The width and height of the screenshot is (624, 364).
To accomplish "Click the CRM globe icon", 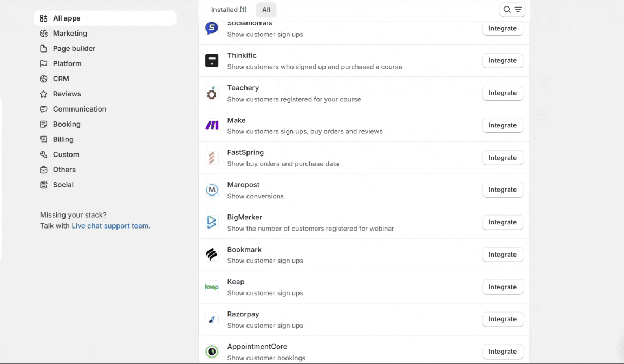I will pyautogui.click(x=43, y=79).
